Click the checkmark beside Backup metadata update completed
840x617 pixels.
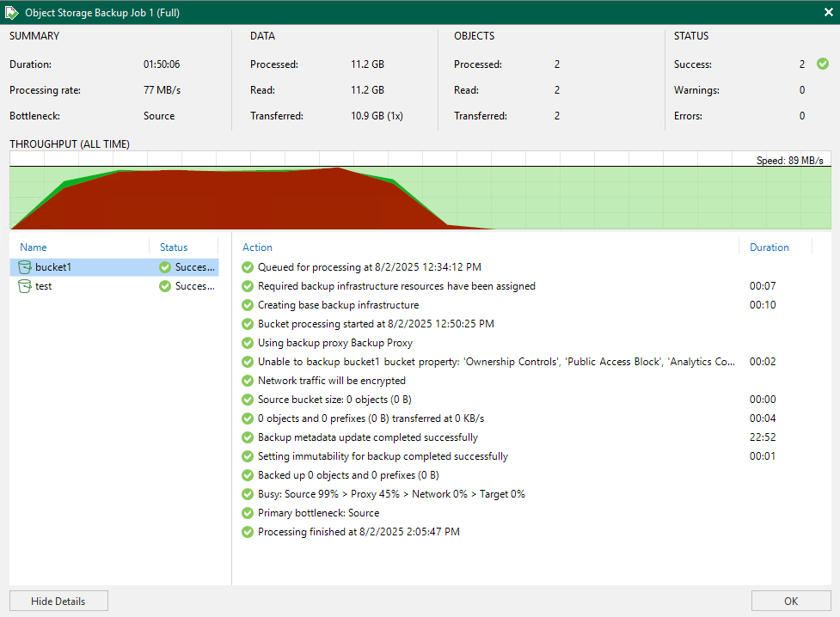coord(248,437)
